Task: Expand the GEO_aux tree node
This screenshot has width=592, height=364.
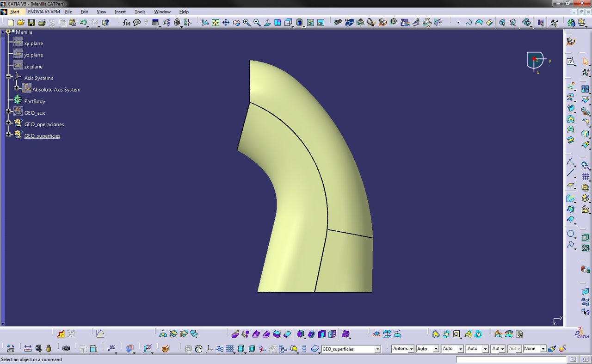Action: coord(8,111)
